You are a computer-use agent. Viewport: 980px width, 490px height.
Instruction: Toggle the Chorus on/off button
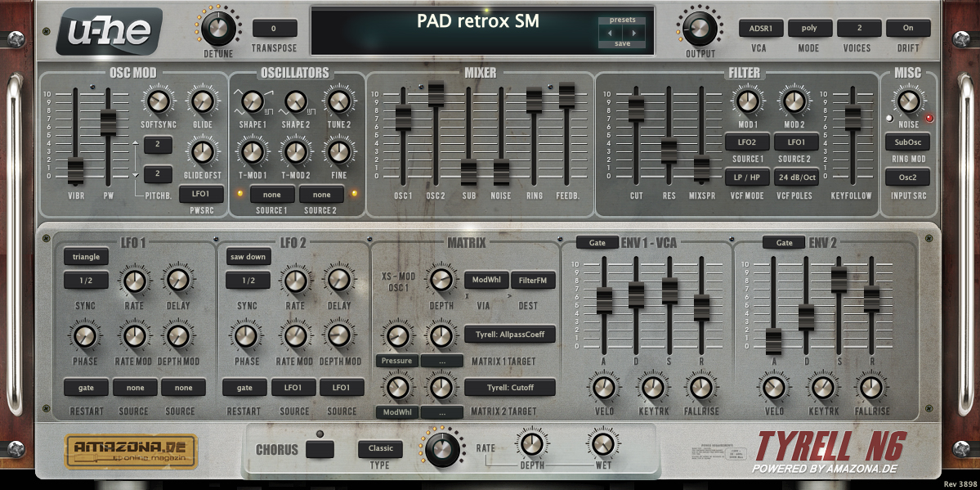(320, 449)
